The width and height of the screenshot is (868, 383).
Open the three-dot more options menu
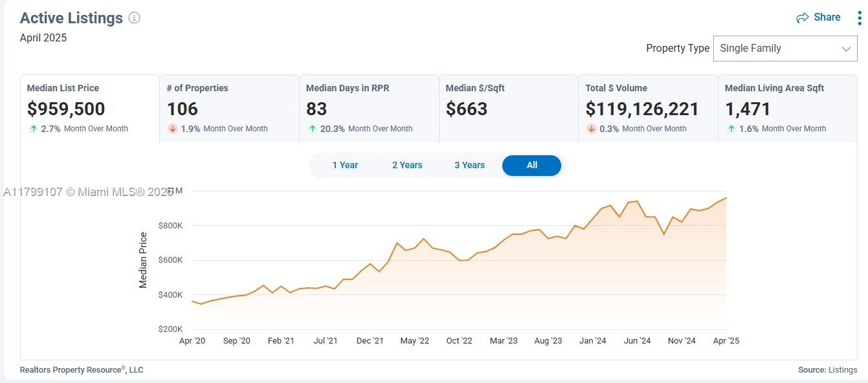point(859,18)
